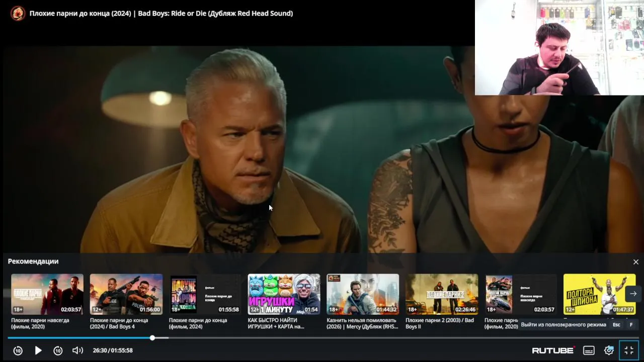Click the video title Плохие парни до конца (2024)
644x362 pixels.
coord(161,13)
